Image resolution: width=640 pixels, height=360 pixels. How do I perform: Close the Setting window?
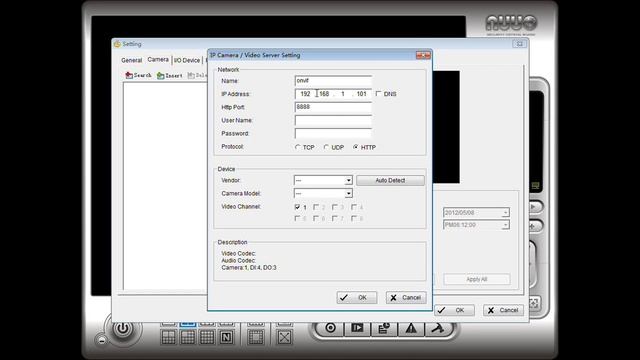(x=520, y=44)
